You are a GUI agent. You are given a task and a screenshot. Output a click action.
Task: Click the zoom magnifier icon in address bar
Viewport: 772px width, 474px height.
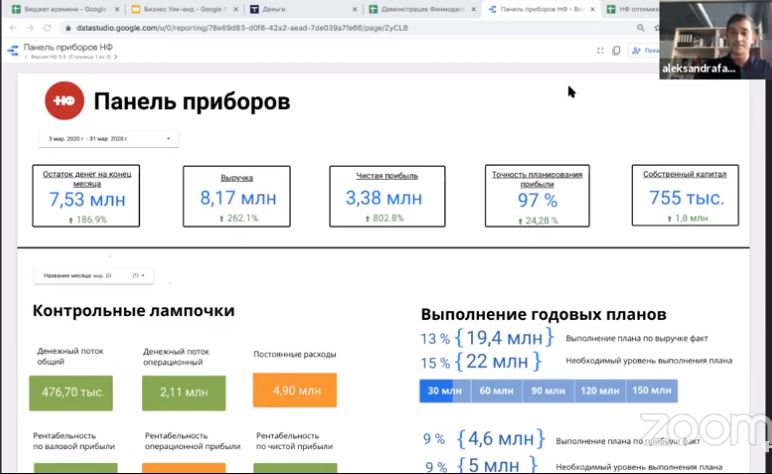pyautogui.click(x=640, y=28)
